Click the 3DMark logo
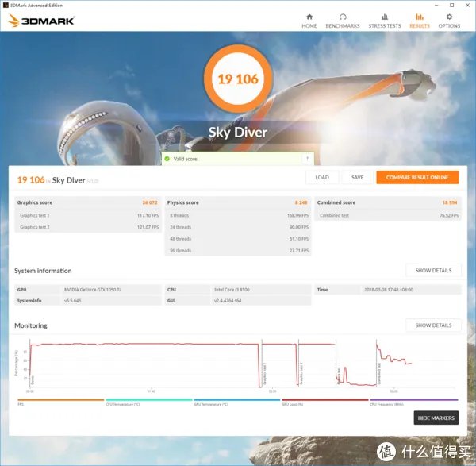The image size is (476, 466). click(41, 21)
